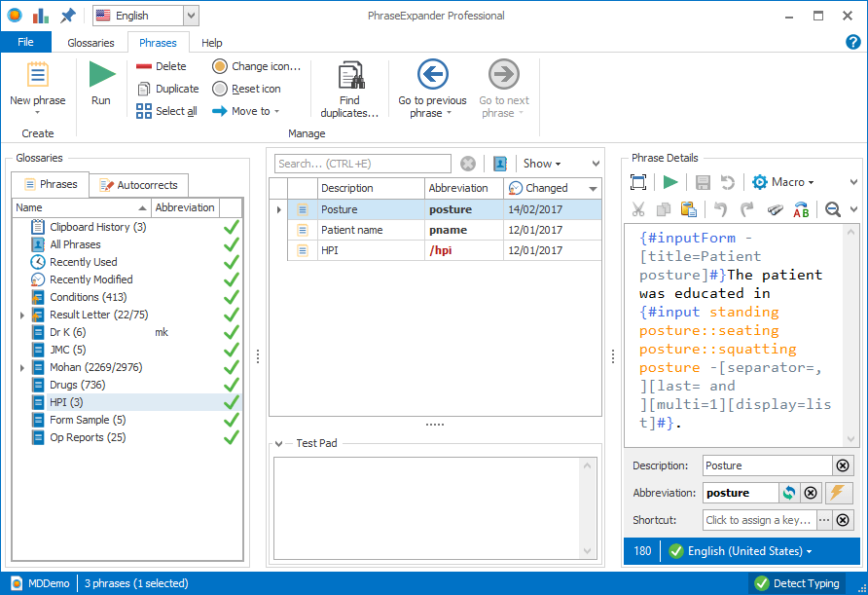The width and height of the screenshot is (868, 595).
Task: Click green play icon in Phrase Details
Action: pos(670,182)
